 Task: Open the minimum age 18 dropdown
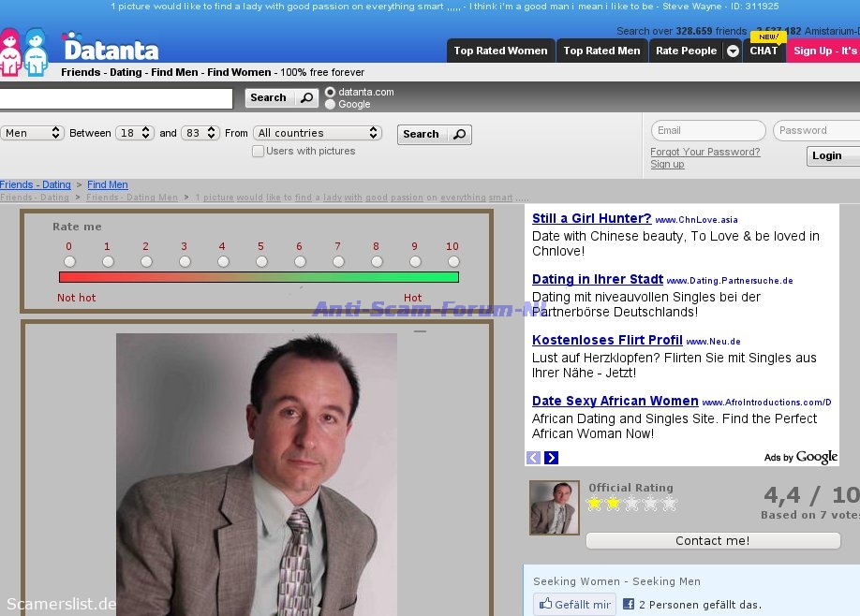pyautogui.click(x=135, y=133)
